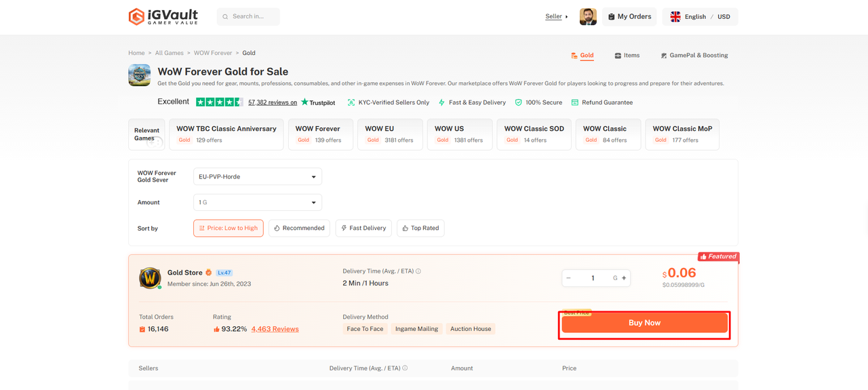Select the WOW US game card

(x=460, y=134)
